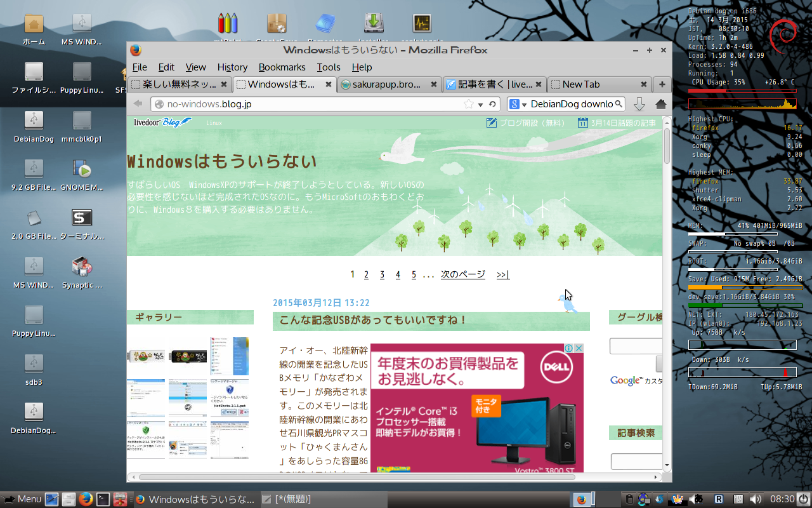Image resolution: width=812 pixels, height=508 pixels.
Task: Click the livedoor Blog logo
Action: point(162,123)
